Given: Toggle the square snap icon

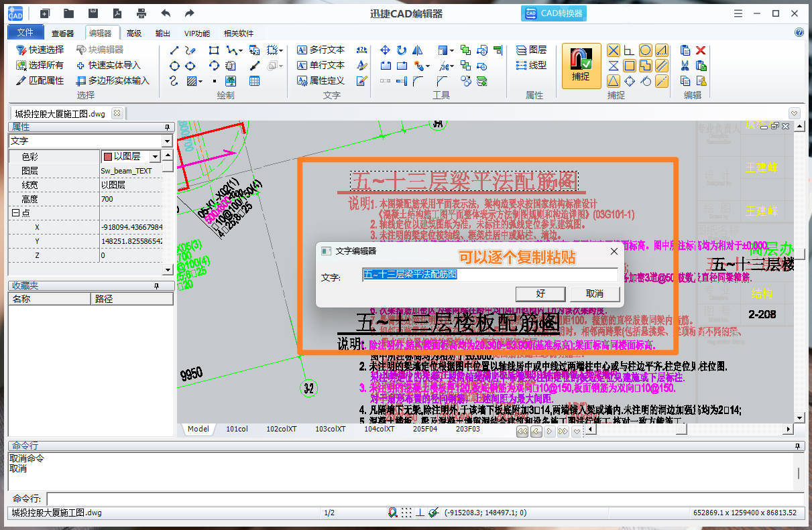Looking at the screenshot, I should coord(629,66).
